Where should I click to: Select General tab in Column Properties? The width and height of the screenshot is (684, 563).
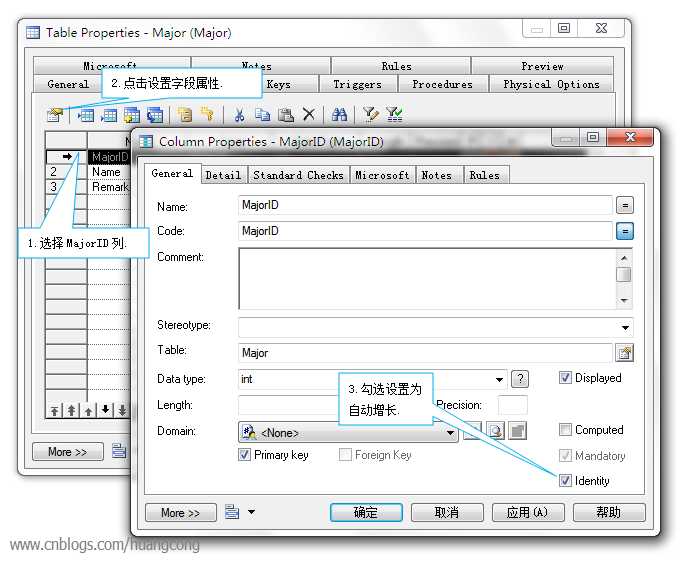[x=172, y=174]
